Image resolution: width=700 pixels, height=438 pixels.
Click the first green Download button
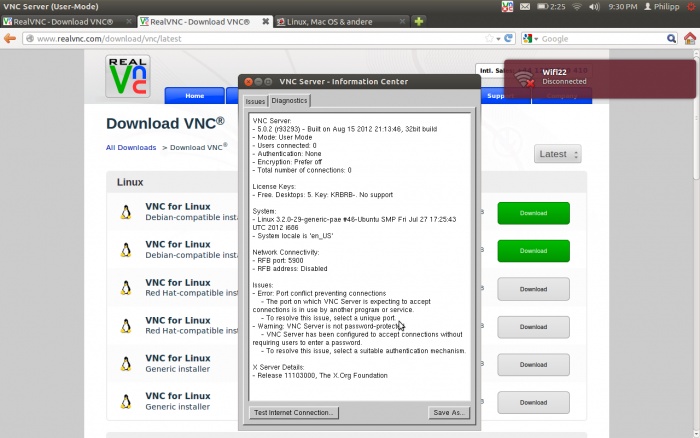(533, 213)
